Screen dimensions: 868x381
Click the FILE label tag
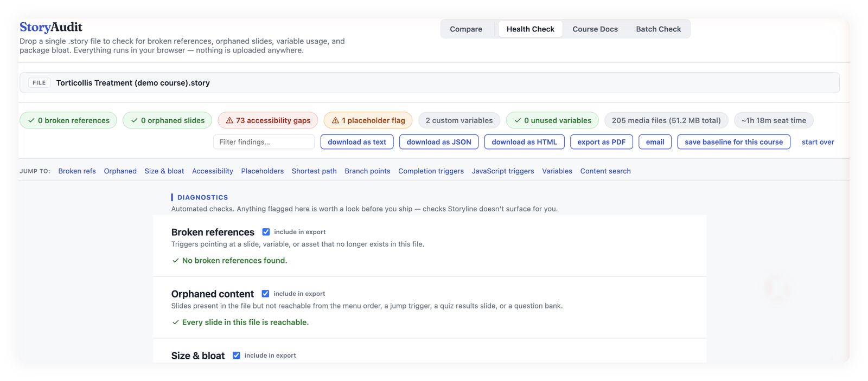[39, 83]
